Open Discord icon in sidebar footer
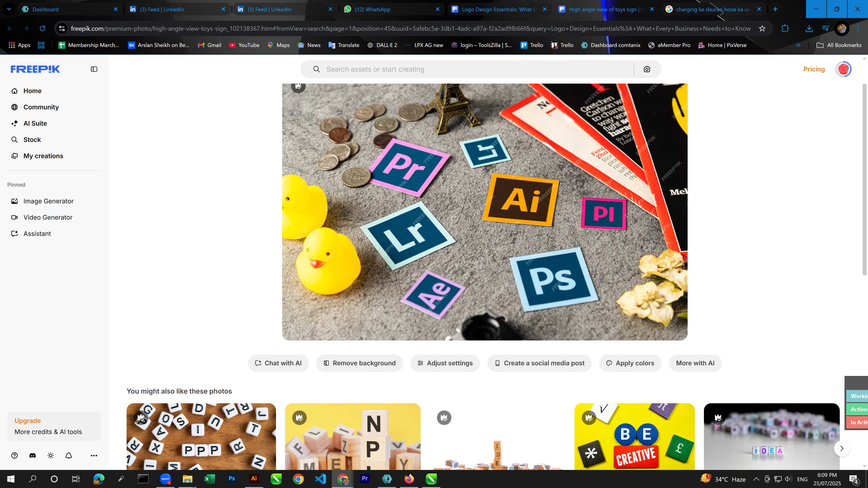 (32, 455)
